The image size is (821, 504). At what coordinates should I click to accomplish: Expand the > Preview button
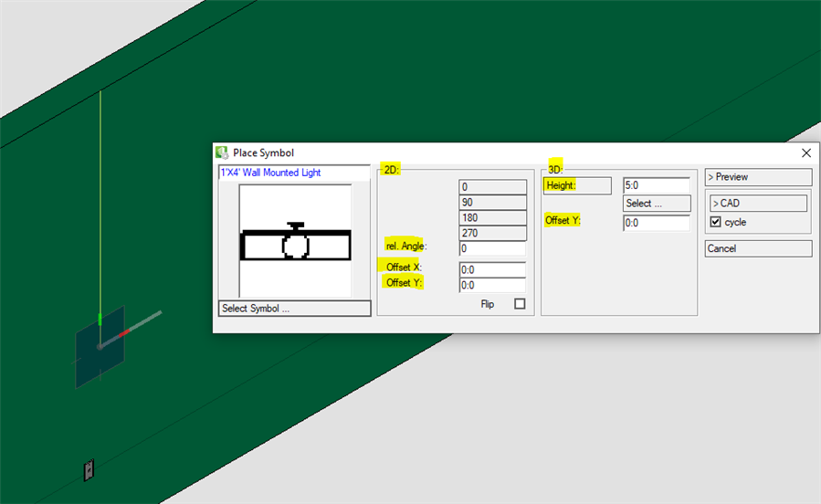(758, 177)
